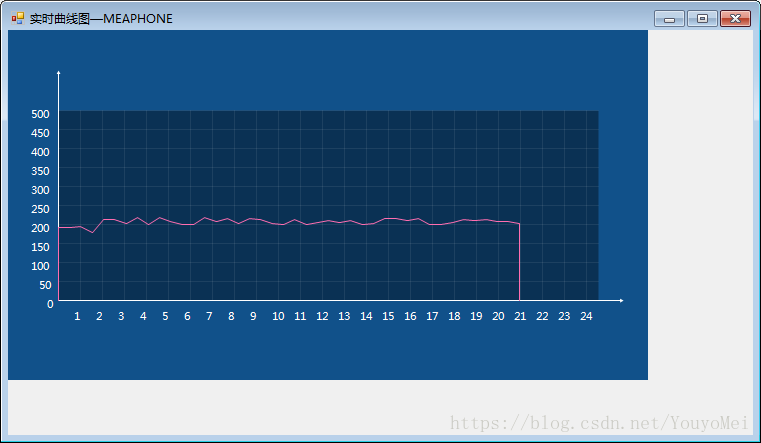Viewport: 761px width, 443px height.
Task: Click the Y-axis label 250
Action: coord(40,209)
